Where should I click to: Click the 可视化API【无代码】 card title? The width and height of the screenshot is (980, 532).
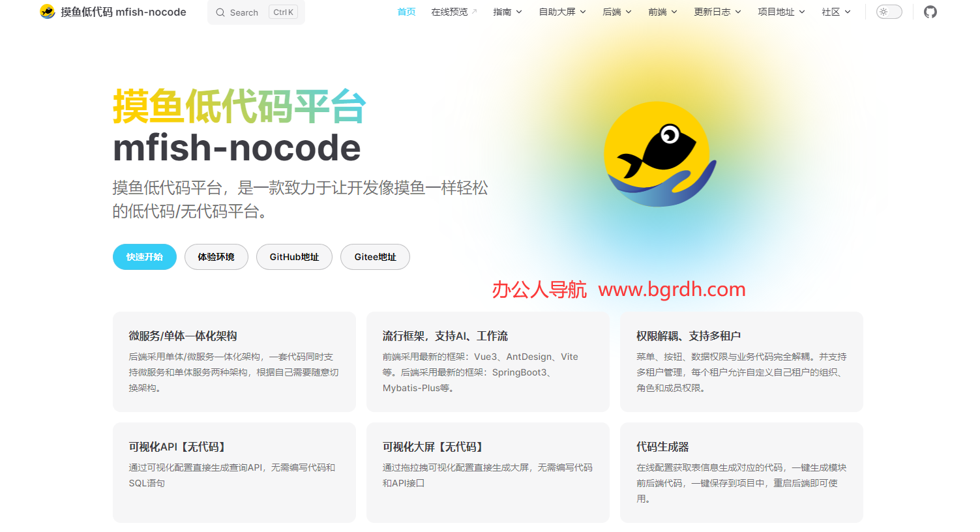178,447
